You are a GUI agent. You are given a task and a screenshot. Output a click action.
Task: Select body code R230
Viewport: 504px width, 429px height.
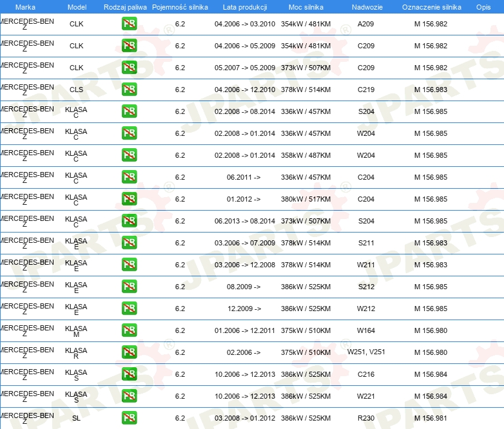(x=366, y=418)
